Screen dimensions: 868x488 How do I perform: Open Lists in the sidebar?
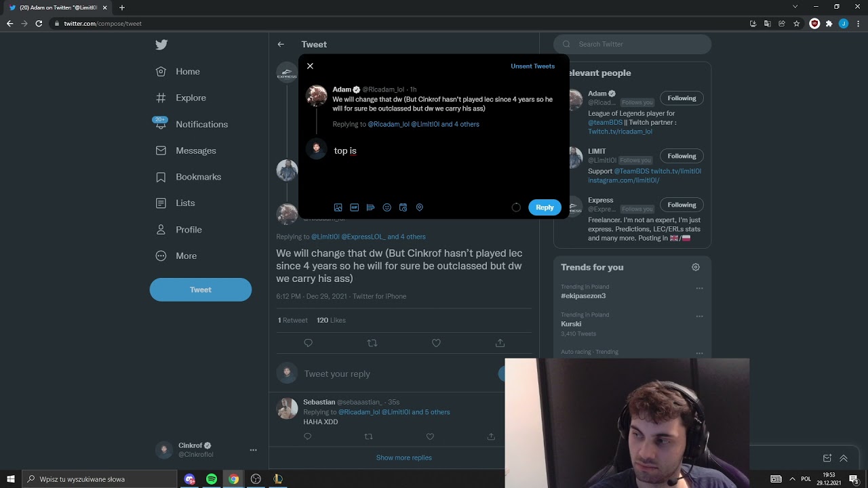(175, 203)
